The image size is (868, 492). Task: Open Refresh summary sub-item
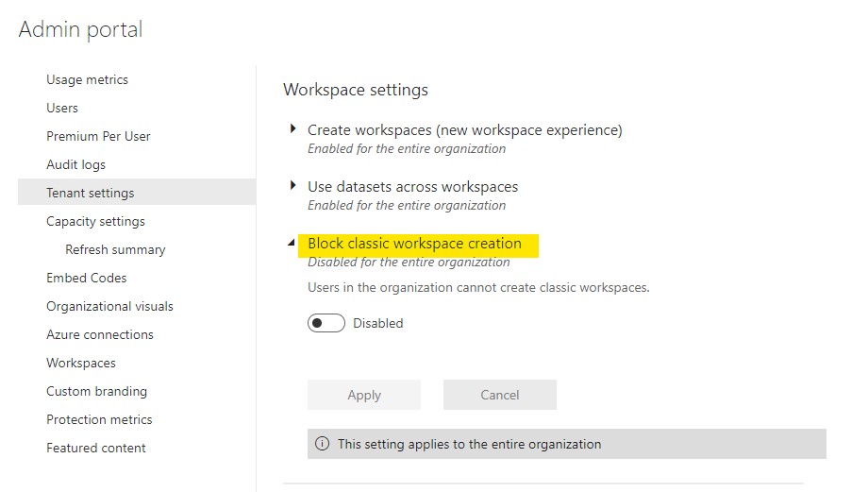pyautogui.click(x=115, y=250)
